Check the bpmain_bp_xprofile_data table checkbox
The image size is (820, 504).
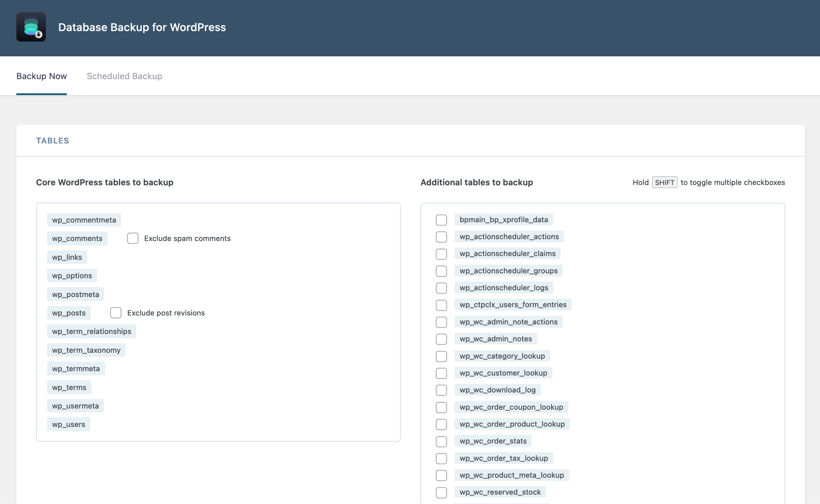point(441,220)
